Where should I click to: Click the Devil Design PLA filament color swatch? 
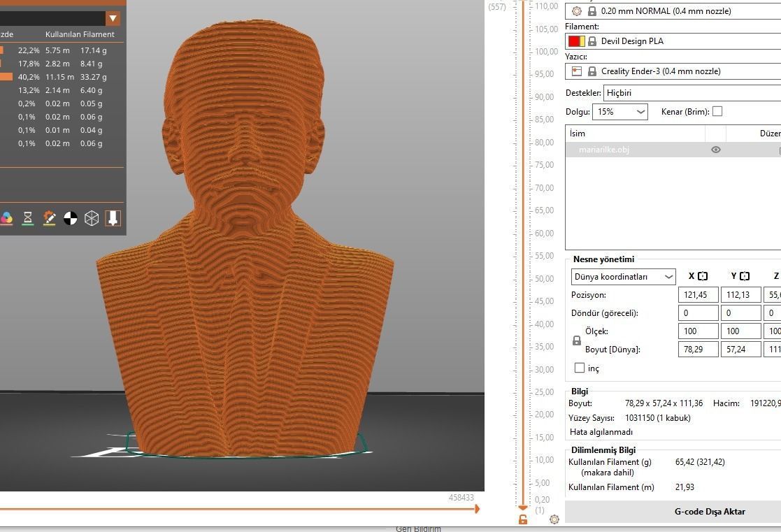577,41
